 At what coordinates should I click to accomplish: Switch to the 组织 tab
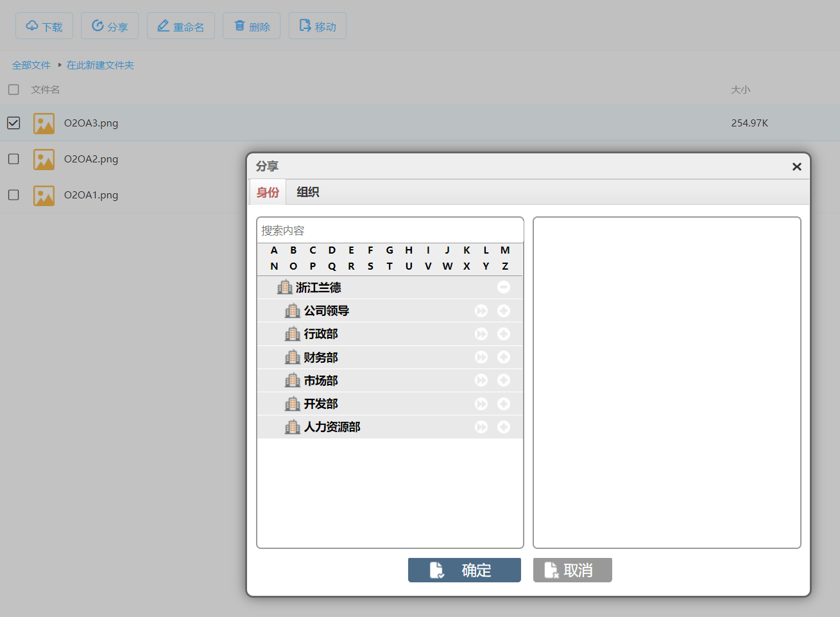(x=308, y=192)
